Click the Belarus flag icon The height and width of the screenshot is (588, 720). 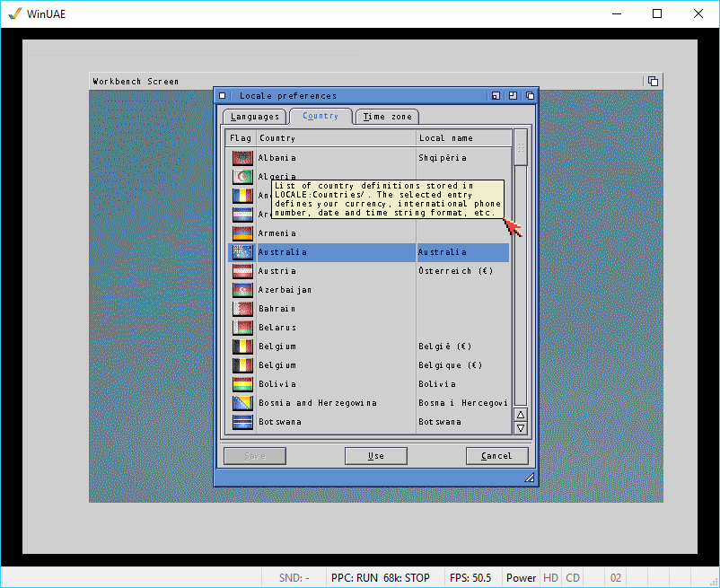click(x=242, y=328)
